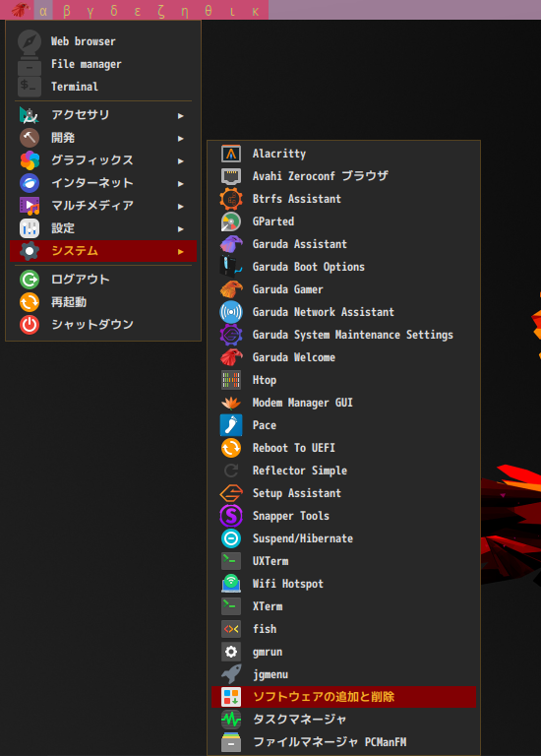This screenshot has height=756, width=541.
Task: Click the "Garuda Welcome" label
Action: (294, 357)
